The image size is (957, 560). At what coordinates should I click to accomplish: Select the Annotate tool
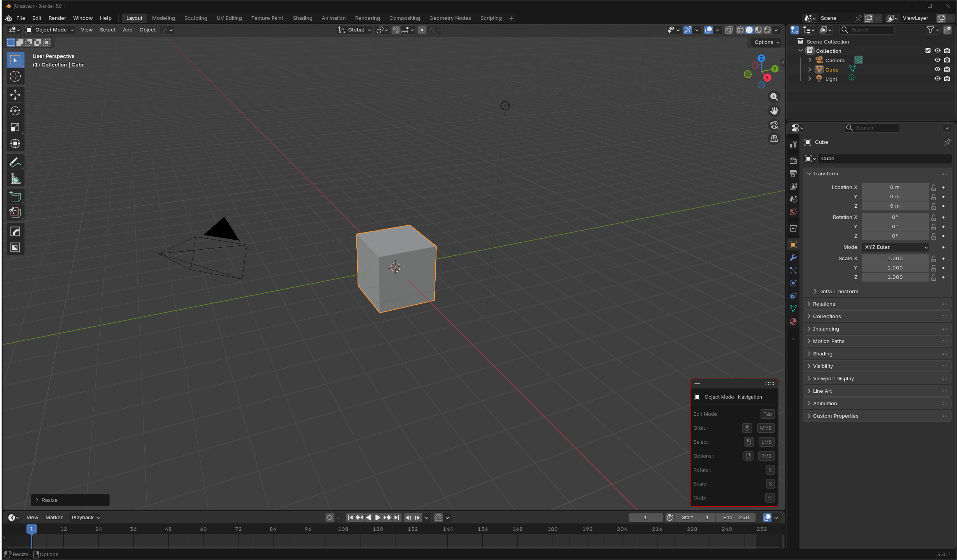pos(15,162)
